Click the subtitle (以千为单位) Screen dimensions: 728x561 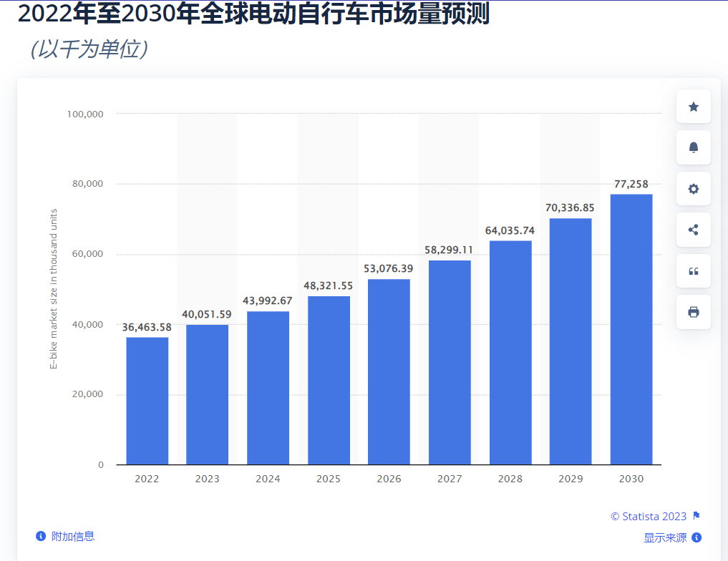click(89, 49)
